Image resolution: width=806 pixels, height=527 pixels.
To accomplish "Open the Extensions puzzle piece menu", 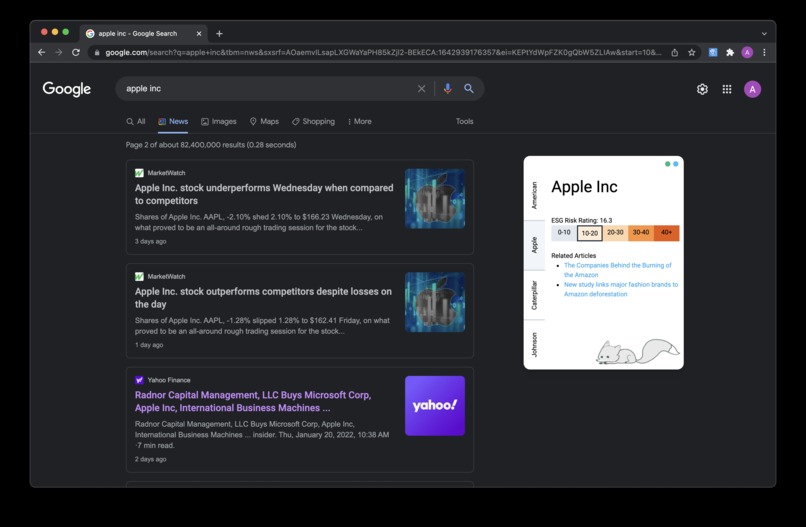I will pos(730,52).
